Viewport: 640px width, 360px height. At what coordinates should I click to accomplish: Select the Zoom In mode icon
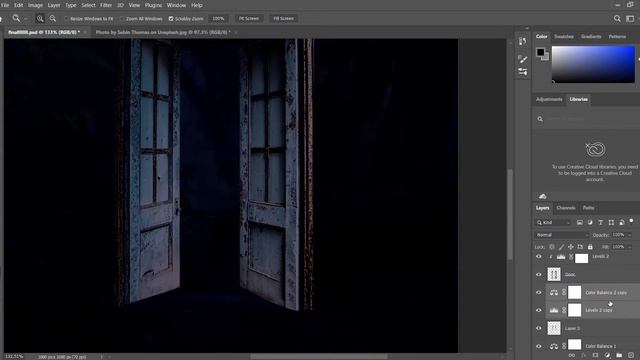pos(40,18)
